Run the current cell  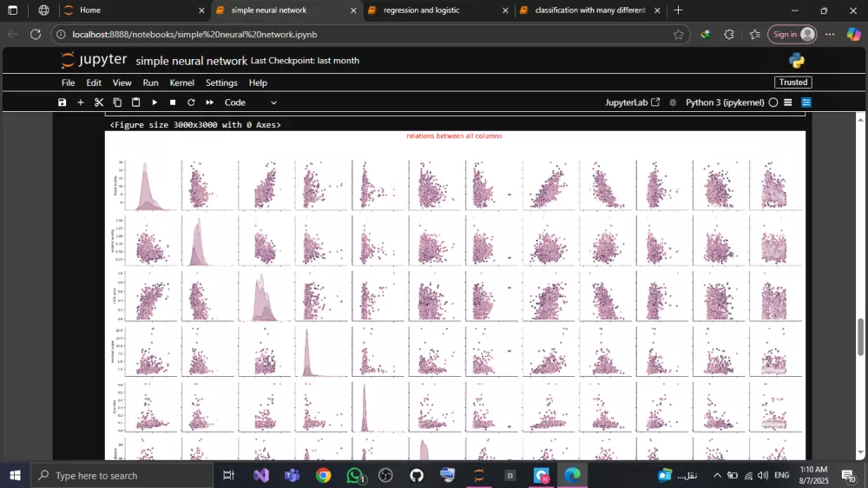155,102
